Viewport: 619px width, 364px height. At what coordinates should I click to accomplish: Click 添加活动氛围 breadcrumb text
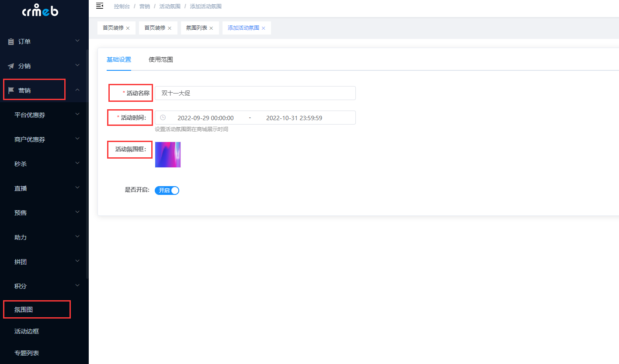pyautogui.click(x=206, y=7)
